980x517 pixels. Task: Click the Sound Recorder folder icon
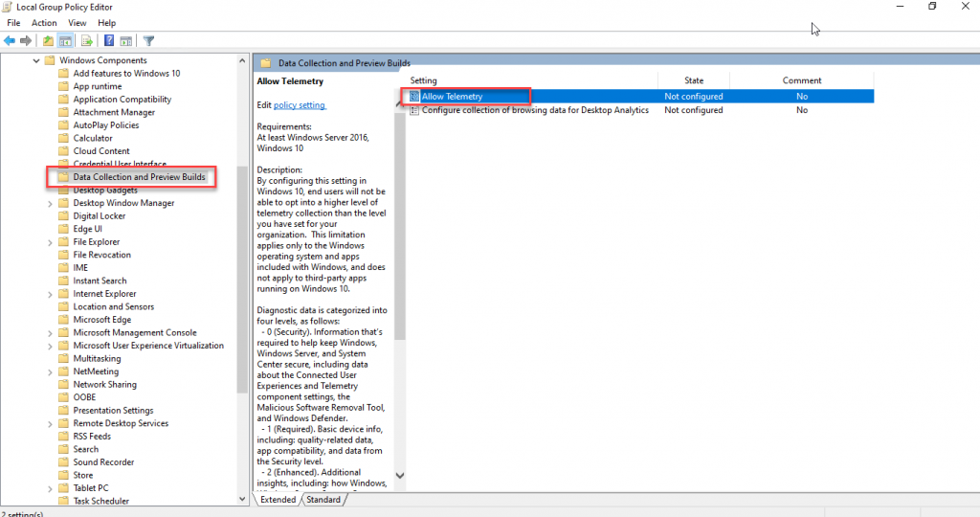pyautogui.click(x=63, y=462)
